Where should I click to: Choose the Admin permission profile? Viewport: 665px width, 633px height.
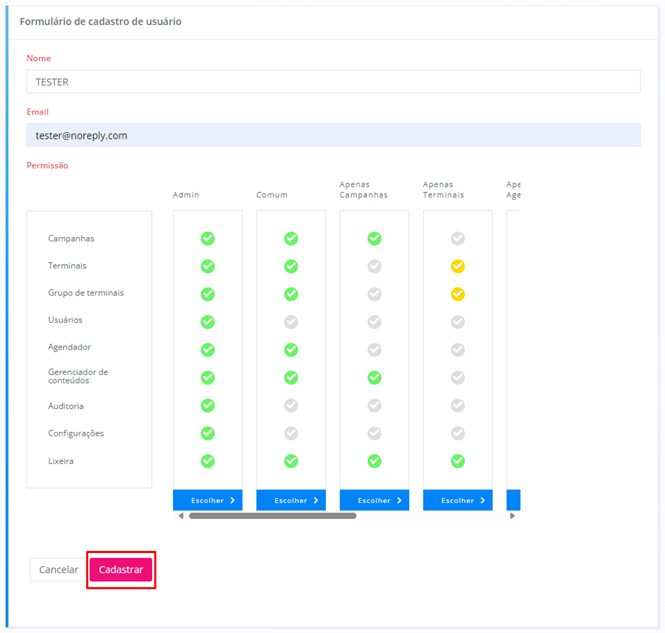point(207,500)
